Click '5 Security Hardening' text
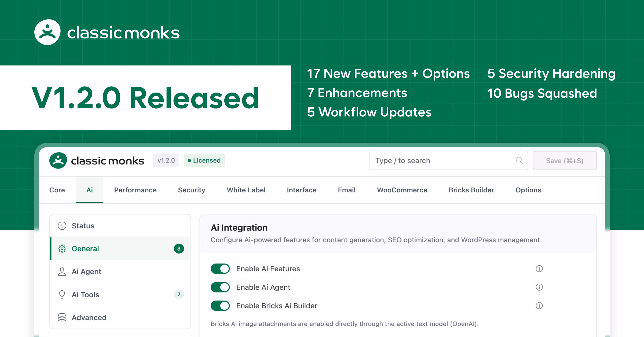 click(x=551, y=74)
